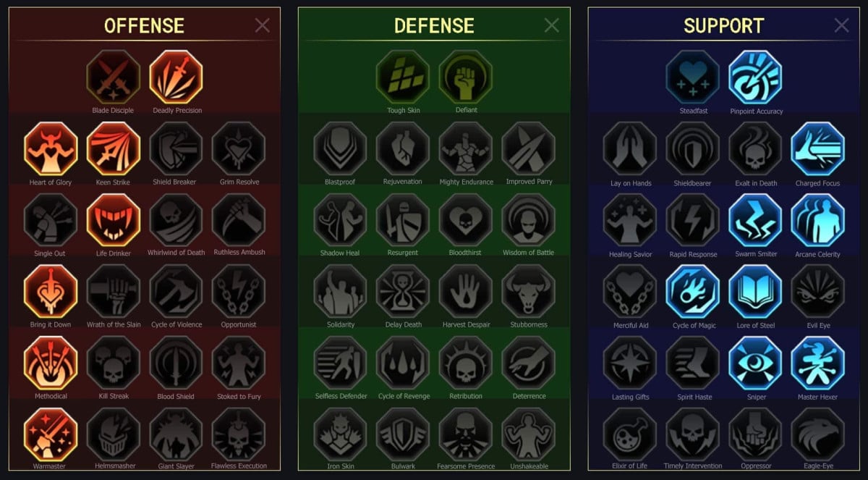Select the Retribution skull mastery
This screenshot has width=868, height=480.
coord(466,363)
